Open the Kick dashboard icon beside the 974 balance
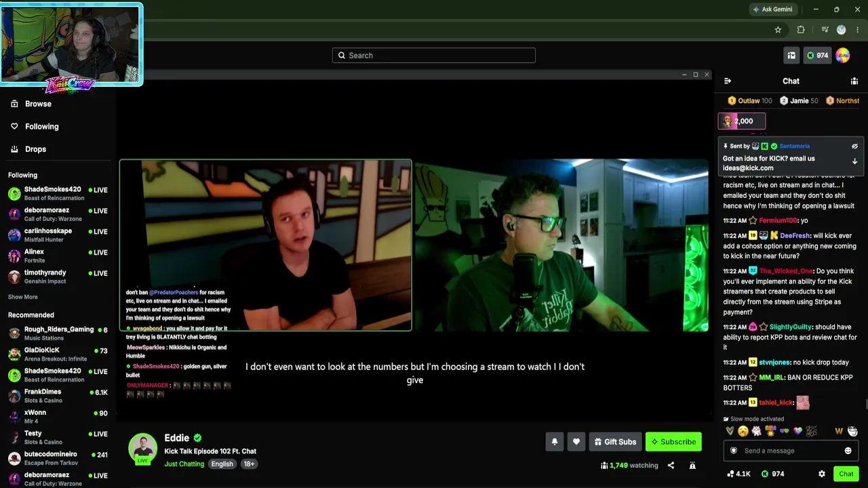Image resolution: width=868 pixels, height=488 pixels. [791, 56]
